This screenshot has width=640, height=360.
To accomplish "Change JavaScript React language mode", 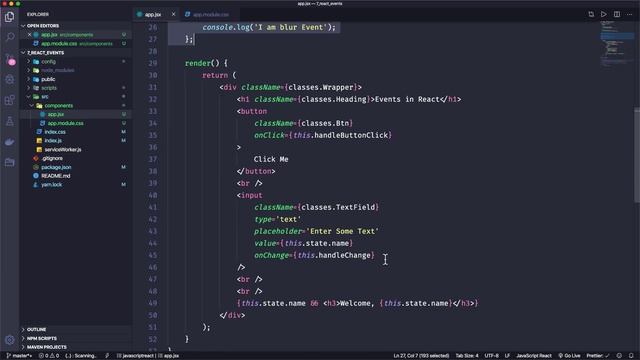I will coord(533,356).
